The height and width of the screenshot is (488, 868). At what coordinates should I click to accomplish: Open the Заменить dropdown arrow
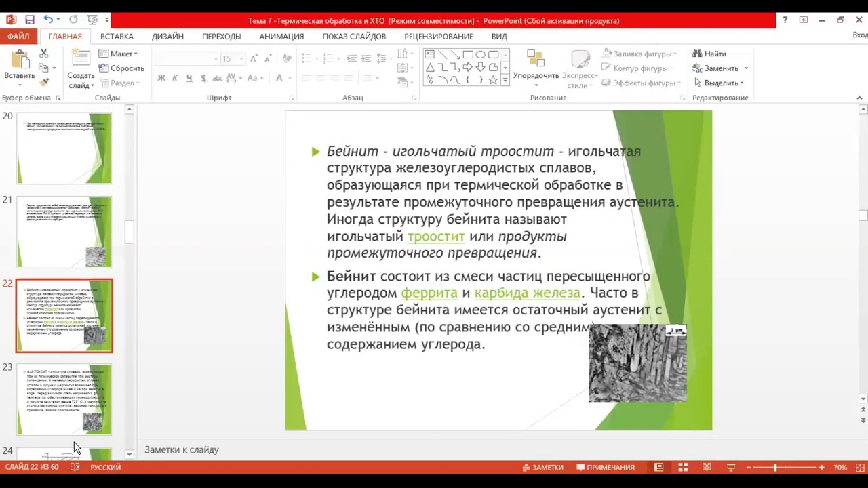point(746,68)
